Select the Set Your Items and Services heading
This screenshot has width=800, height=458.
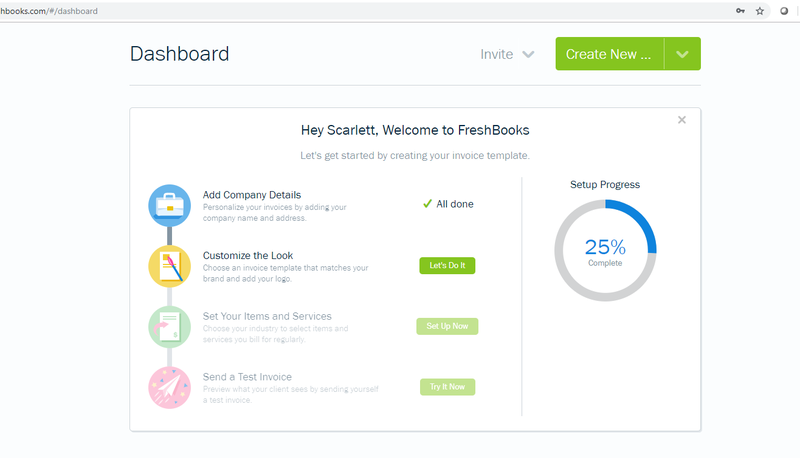coord(267,316)
